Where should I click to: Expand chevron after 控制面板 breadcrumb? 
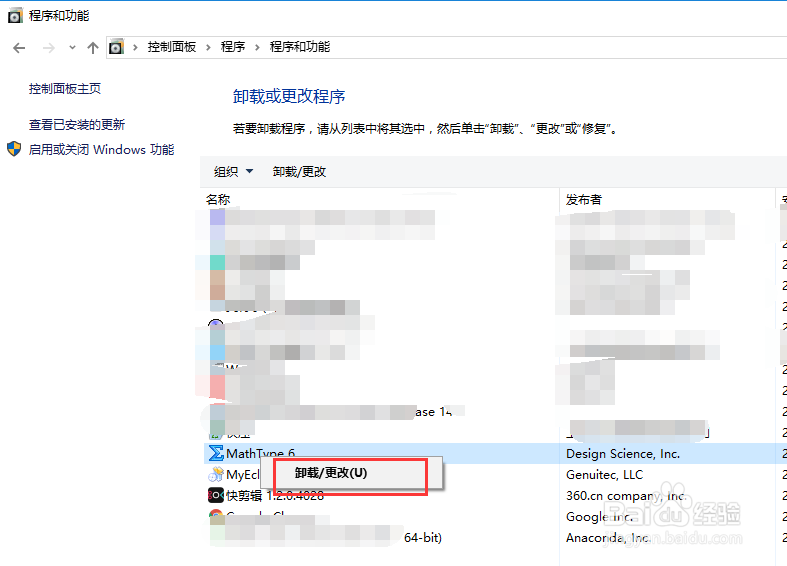click(x=208, y=48)
